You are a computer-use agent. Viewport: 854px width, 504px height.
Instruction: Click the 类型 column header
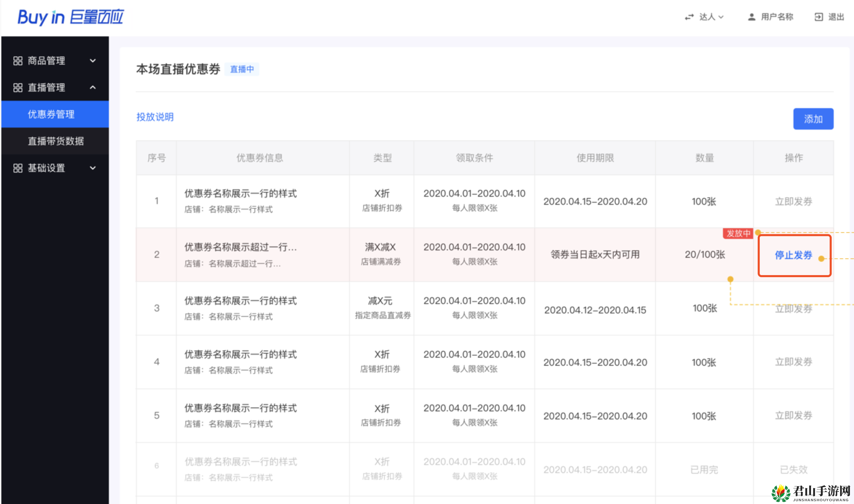pyautogui.click(x=382, y=158)
